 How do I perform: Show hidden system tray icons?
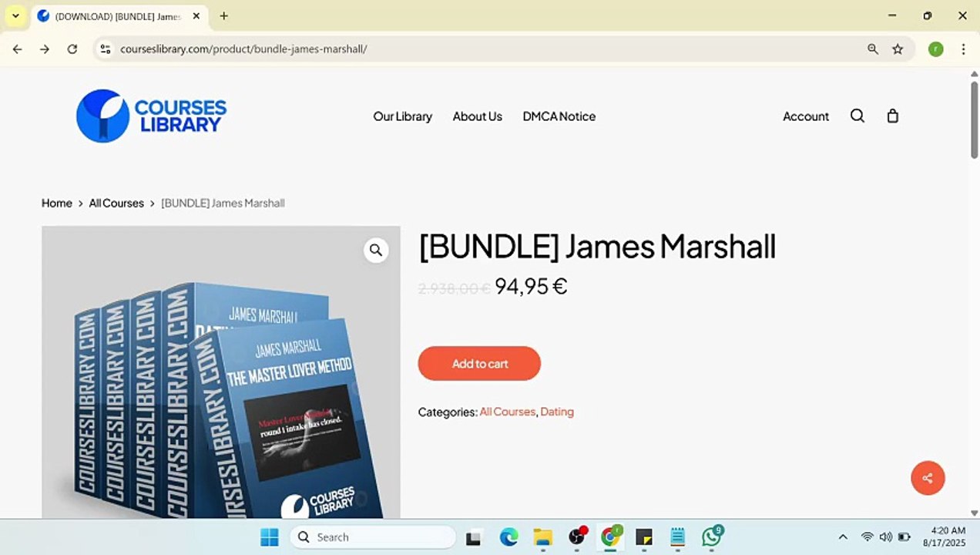point(843,537)
